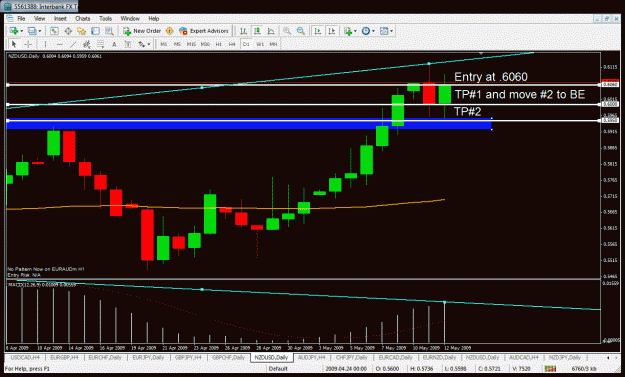Open the File menu
The width and height of the screenshot is (625, 377).
[21, 19]
